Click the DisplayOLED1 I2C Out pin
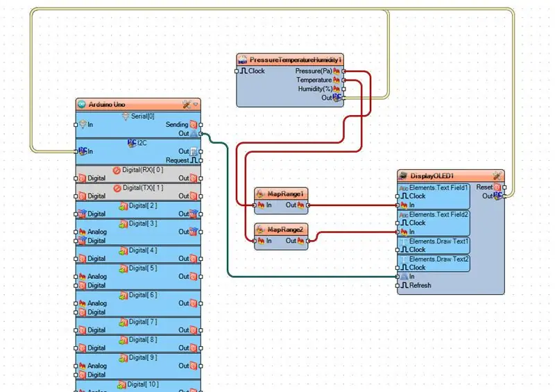The height and width of the screenshot is (392, 555). pyautogui.click(x=504, y=196)
